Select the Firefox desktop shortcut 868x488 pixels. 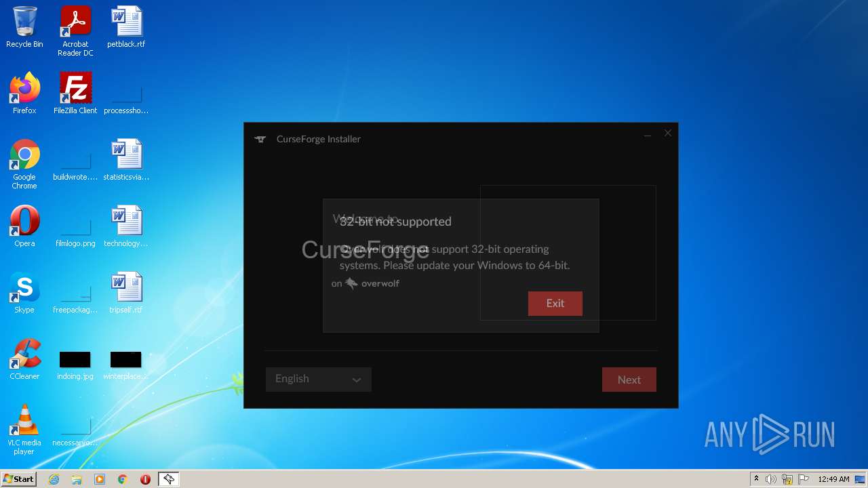(24, 94)
